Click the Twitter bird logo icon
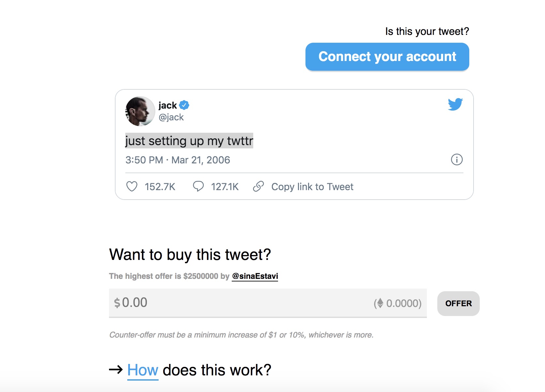The height and width of the screenshot is (392, 545). (455, 104)
